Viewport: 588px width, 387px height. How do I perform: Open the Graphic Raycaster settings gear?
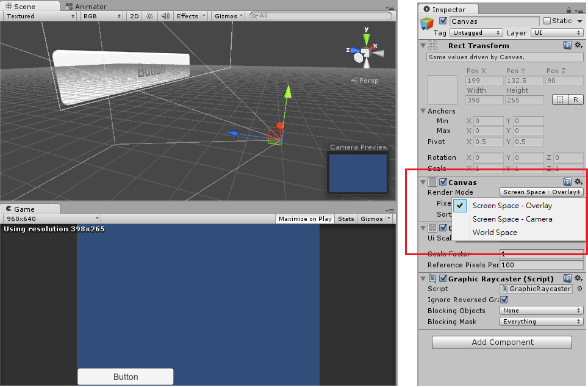(578, 278)
